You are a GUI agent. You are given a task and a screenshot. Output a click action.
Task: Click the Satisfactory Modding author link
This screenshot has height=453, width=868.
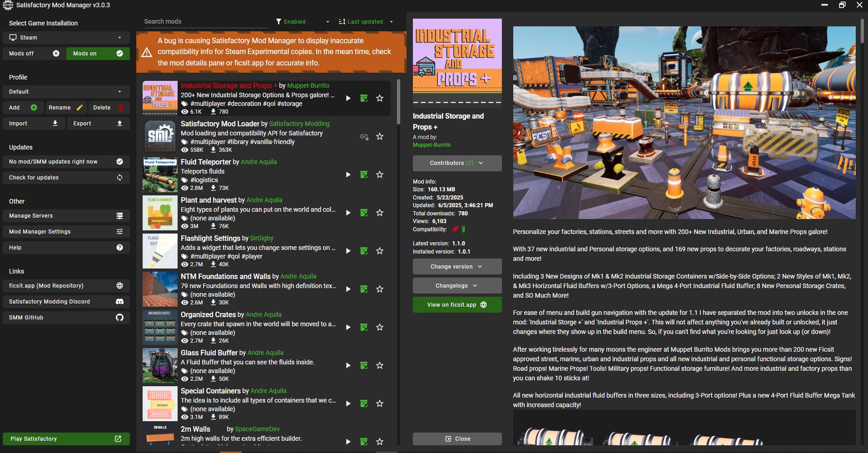(299, 124)
